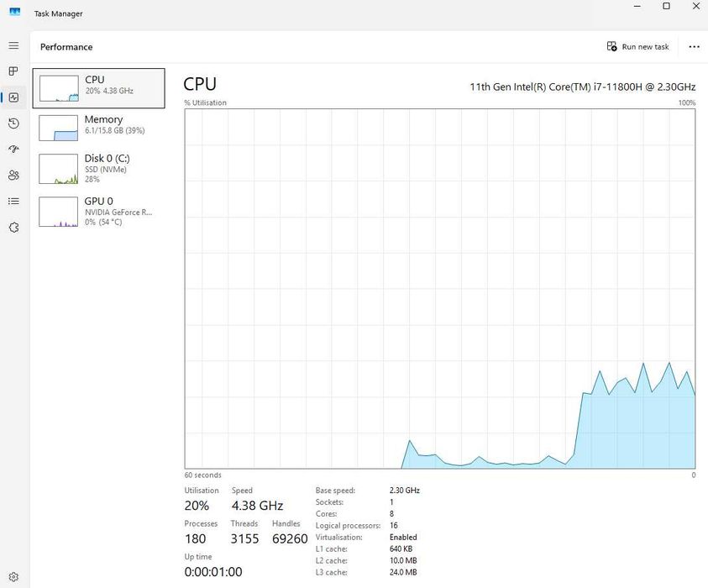Viewport: 708px width, 588px height.
Task: Click the GPU 0 mini graph thumbnail
Action: click(x=58, y=212)
